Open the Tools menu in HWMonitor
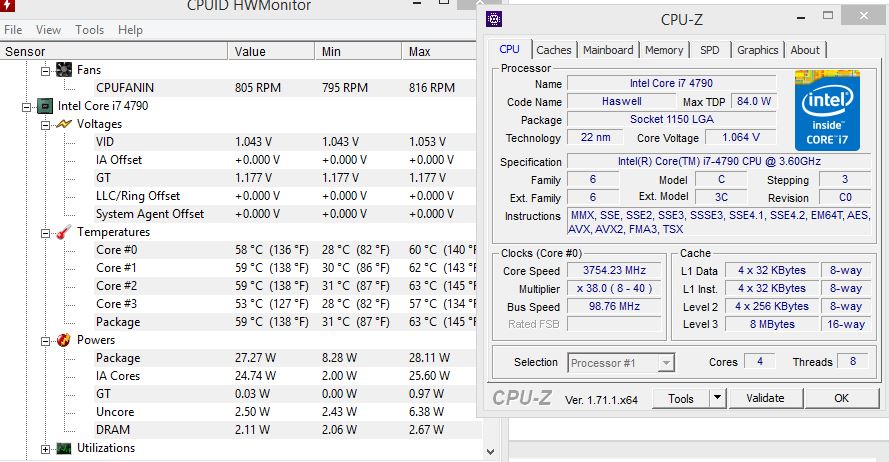889x462 pixels. click(x=90, y=29)
